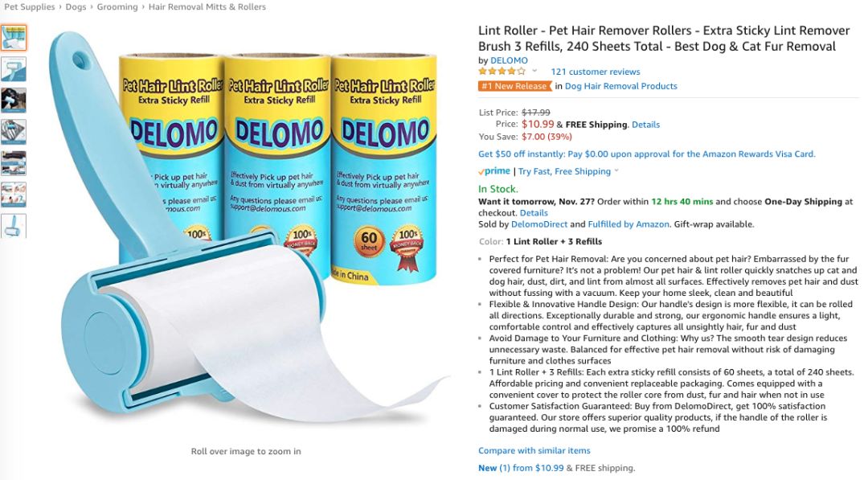The height and width of the screenshot is (480, 868).
Task: Click the #1 New Release badge
Action: (x=515, y=86)
